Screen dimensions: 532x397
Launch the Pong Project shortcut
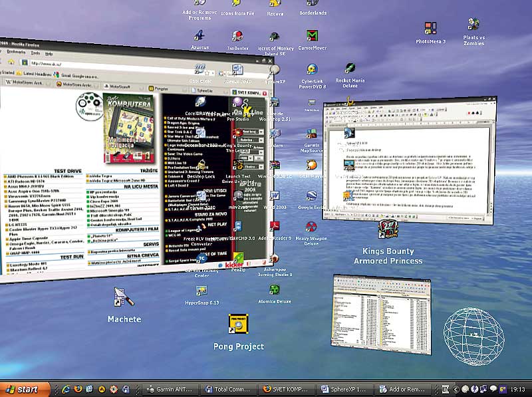[239, 324]
